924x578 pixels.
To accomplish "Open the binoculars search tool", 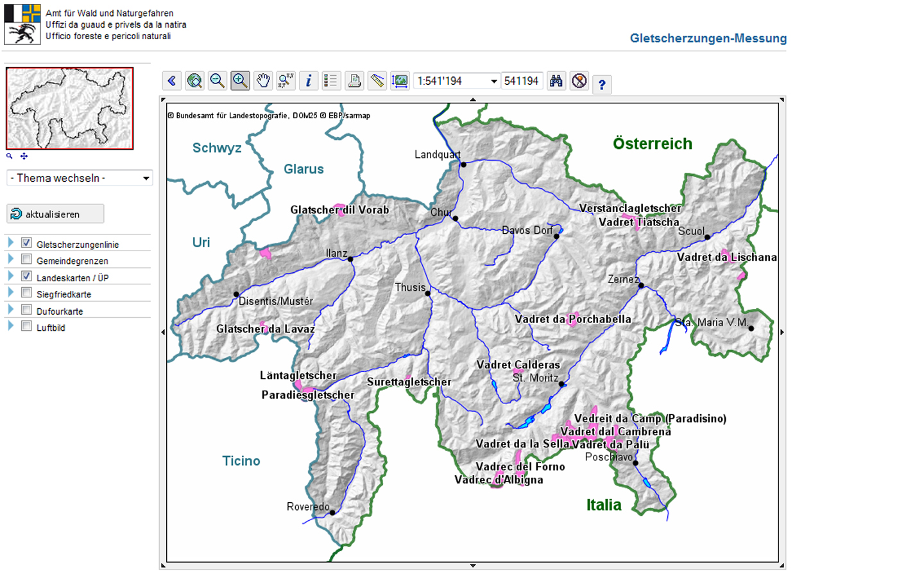I will coord(556,81).
